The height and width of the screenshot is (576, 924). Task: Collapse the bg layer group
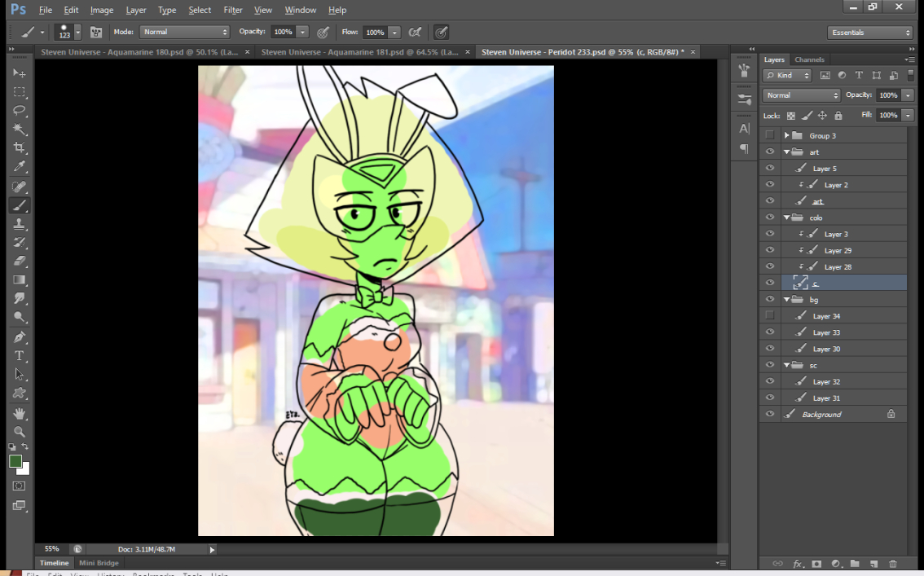coord(787,300)
